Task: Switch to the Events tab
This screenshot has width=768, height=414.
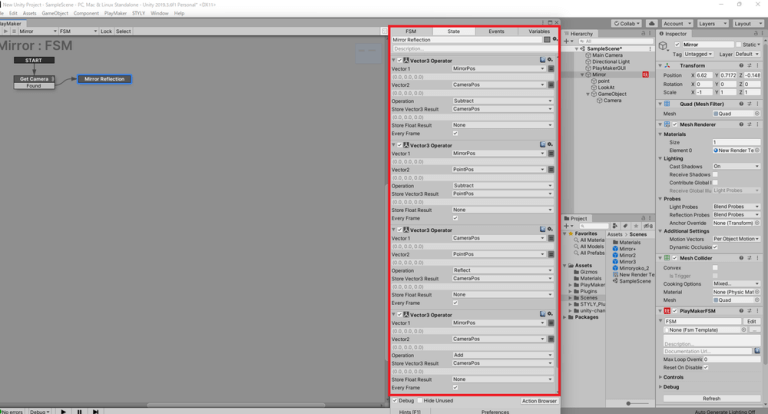Action: click(496, 31)
